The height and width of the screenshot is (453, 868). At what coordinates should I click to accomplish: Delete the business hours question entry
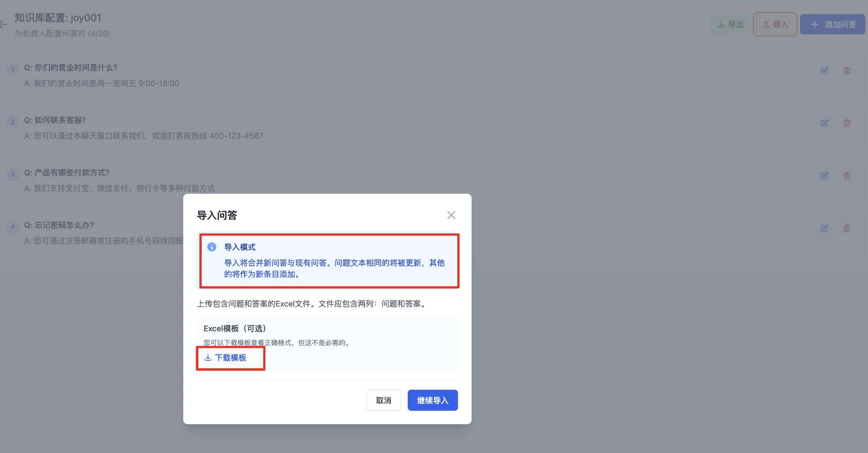tap(847, 70)
